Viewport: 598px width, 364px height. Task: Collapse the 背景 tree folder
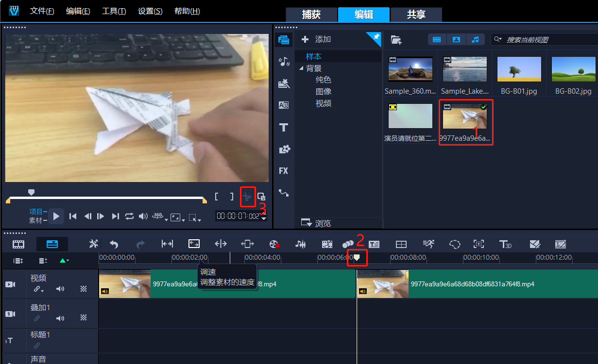(x=301, y=68)
